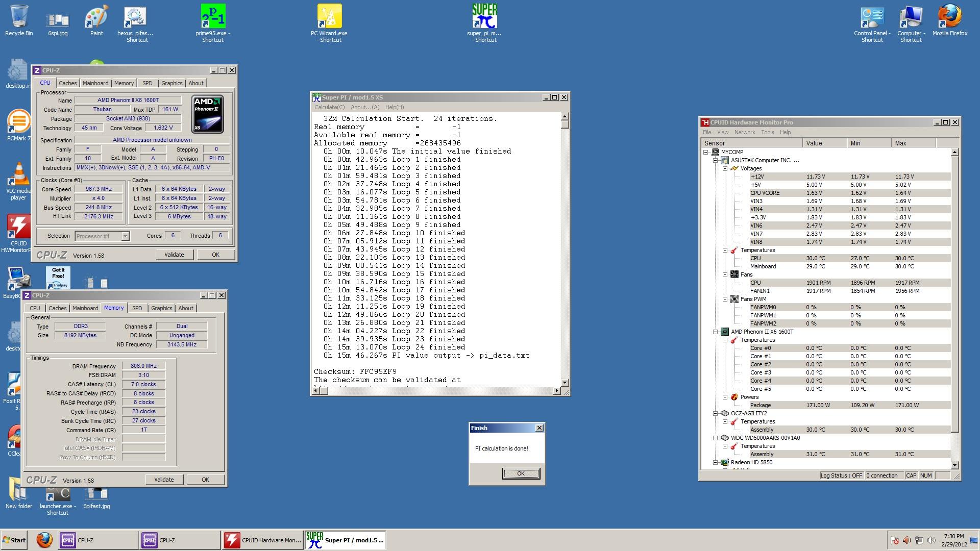The image size is (980, 551).
Task: Click Hardware Monitor scrollbar down arrow
Action: pyautogui.click(x=955, y=465)
